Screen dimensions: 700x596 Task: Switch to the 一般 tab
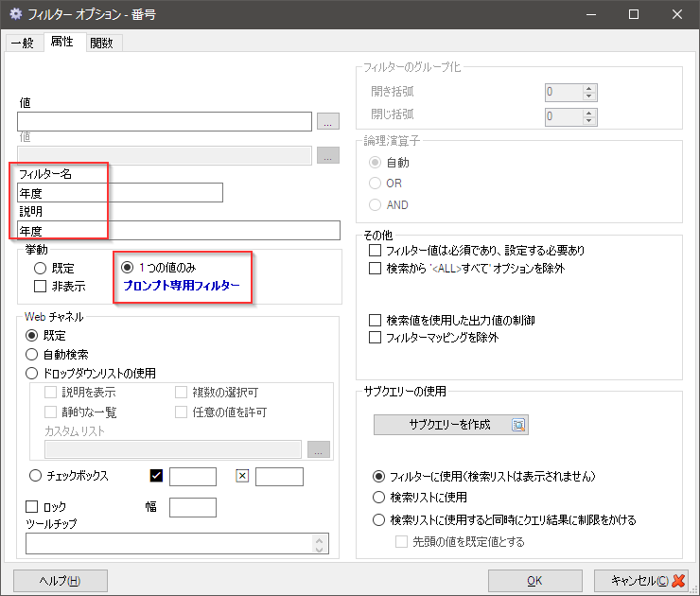23,43
